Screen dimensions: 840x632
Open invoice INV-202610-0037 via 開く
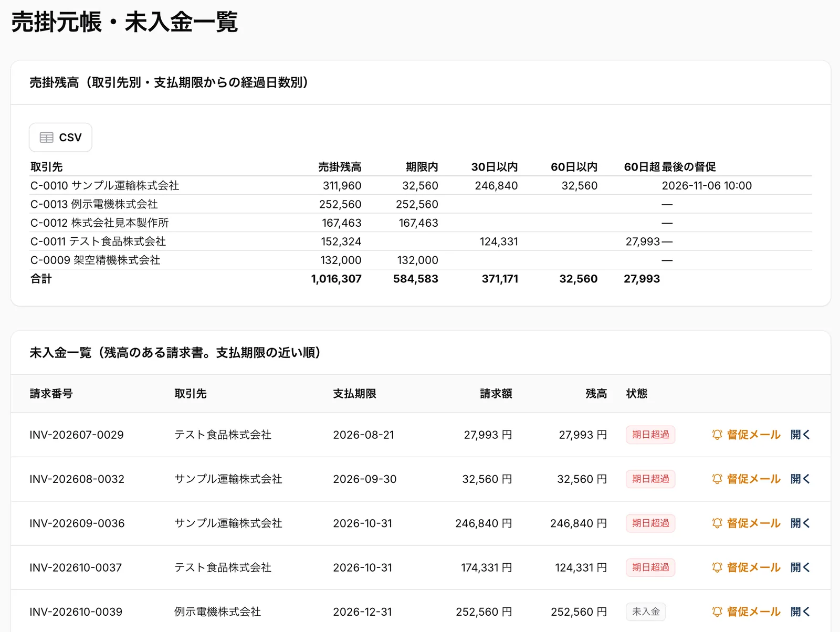tap(801, 567)
